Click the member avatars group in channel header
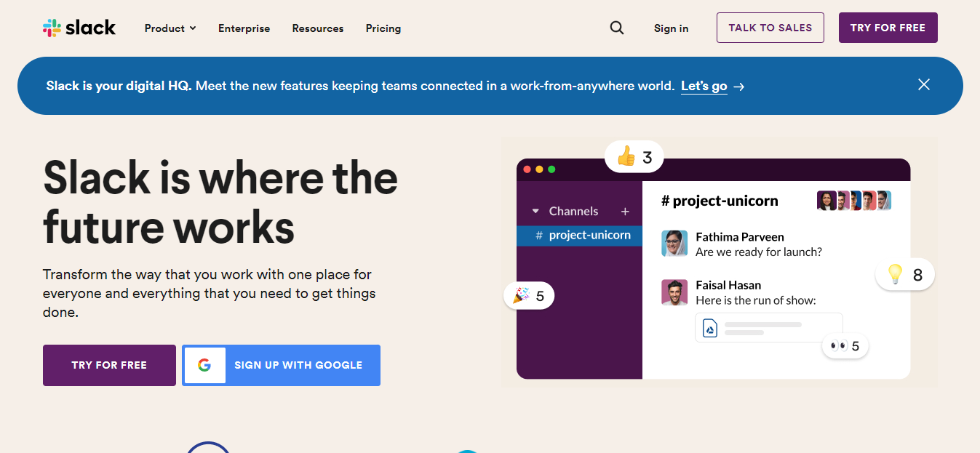 point(854,201)
